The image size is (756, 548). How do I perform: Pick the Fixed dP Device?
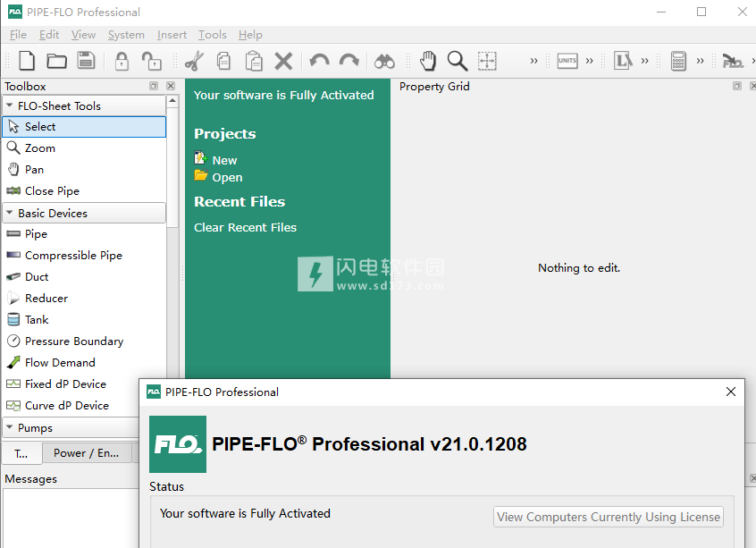pyautogui.click(x=71, y=384)
